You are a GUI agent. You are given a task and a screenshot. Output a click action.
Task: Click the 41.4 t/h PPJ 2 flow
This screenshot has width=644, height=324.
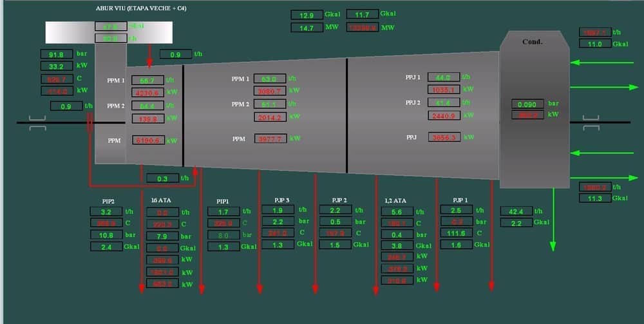click(x=444, y=102)
